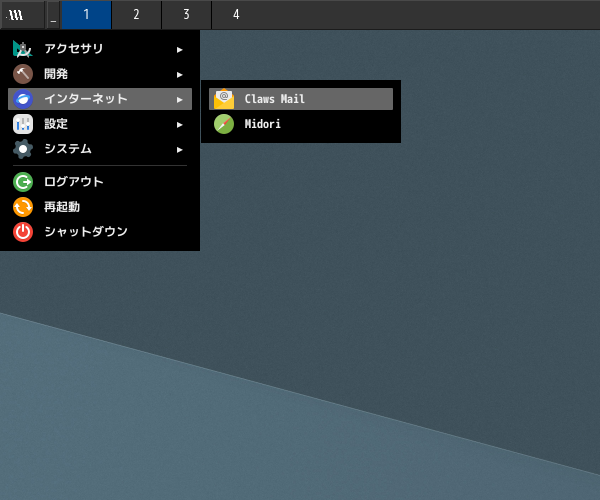Click the アクセサリ accessories icon
The image size is (600, 500).
tap(23, 49)
